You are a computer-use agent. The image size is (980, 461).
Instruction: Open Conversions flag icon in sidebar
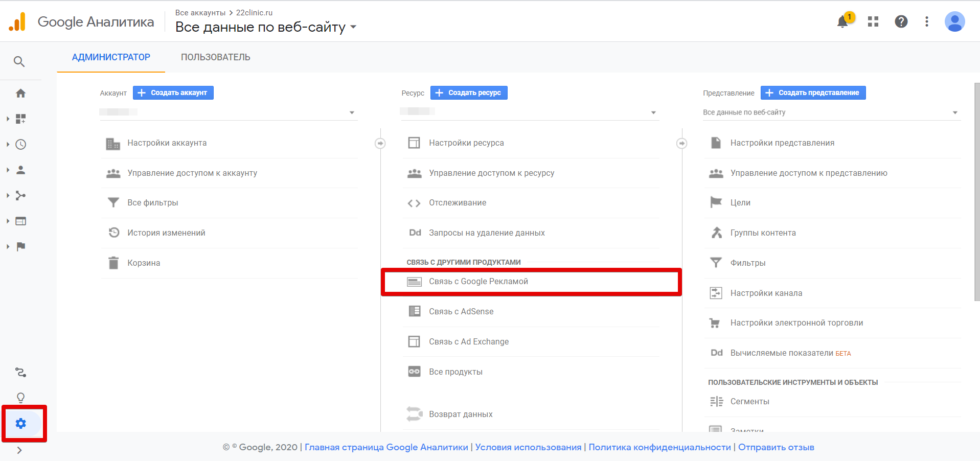[x=20, y=246]
